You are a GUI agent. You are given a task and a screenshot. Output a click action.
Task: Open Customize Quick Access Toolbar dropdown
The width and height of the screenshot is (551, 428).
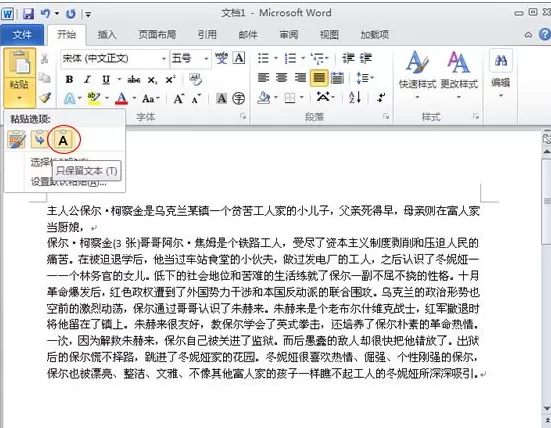[x=88, y=14]
